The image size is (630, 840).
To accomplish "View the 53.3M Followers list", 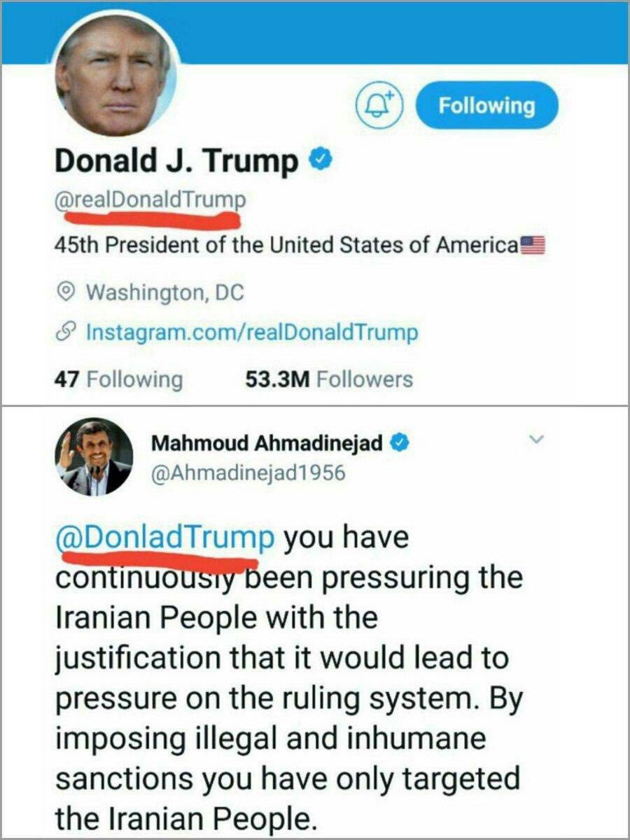I will (x=330, y=379).
